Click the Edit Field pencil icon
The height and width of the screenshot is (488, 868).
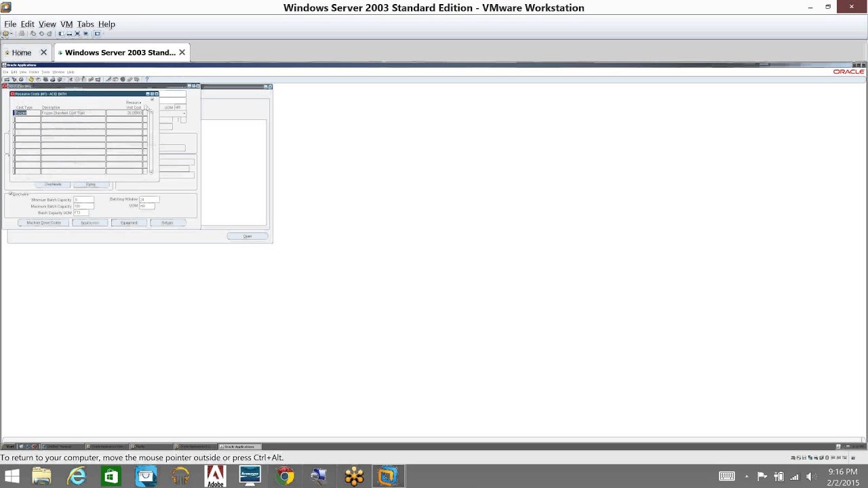pyautogui.click(x=108, y=79)
